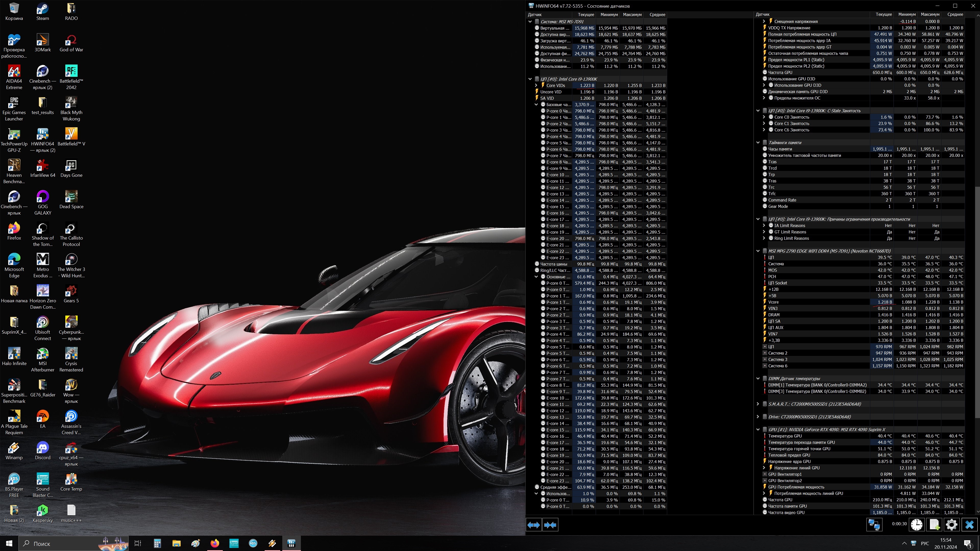Expand IA Limit Reasons entry

[x=764, y=226]
